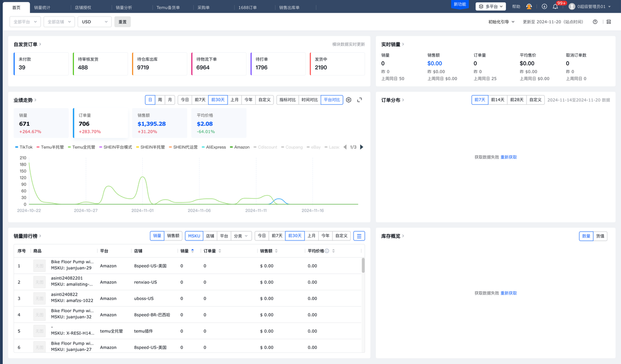Expand 初始化引导 dropdown
This screenshot has height=364, width=621.
(x=501, y=22)
